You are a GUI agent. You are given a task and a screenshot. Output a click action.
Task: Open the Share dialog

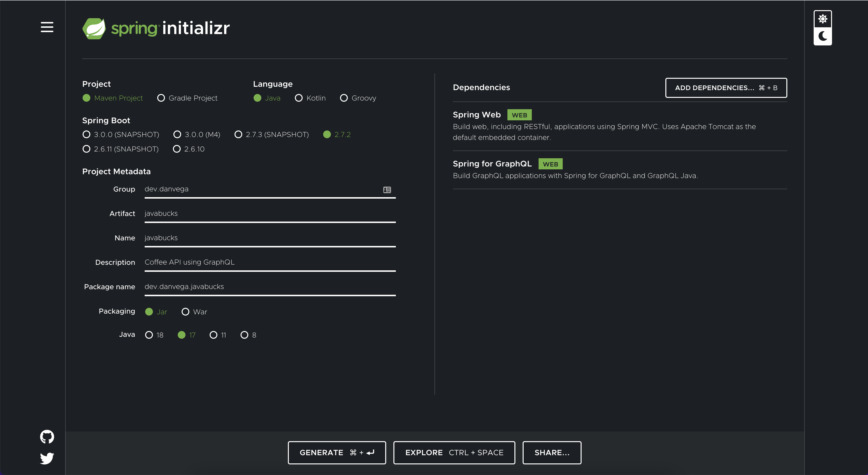[552, 453]
